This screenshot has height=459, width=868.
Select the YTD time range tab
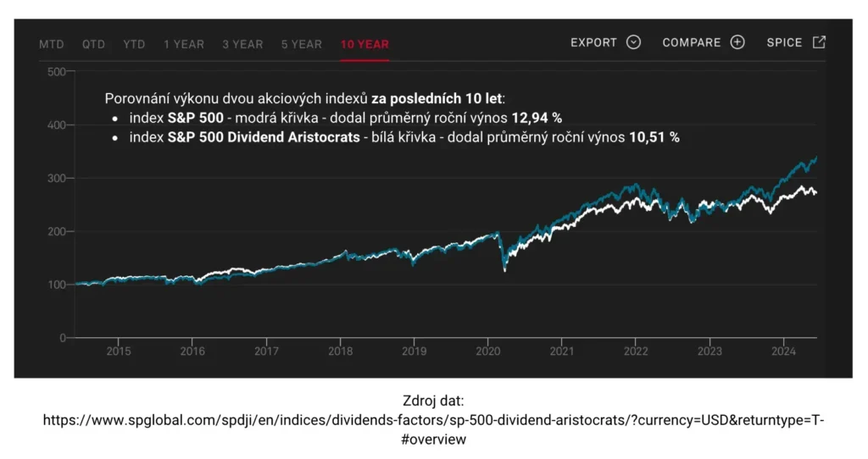134,44
